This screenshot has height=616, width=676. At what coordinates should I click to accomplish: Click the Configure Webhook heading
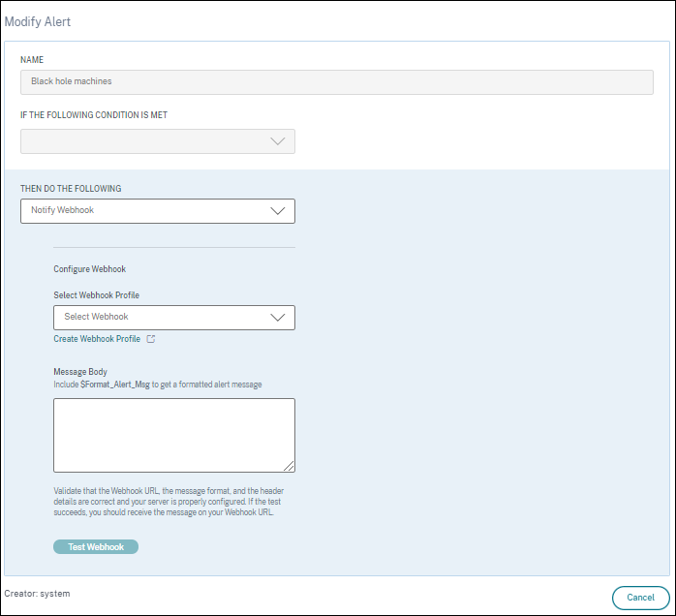(90, 269)
